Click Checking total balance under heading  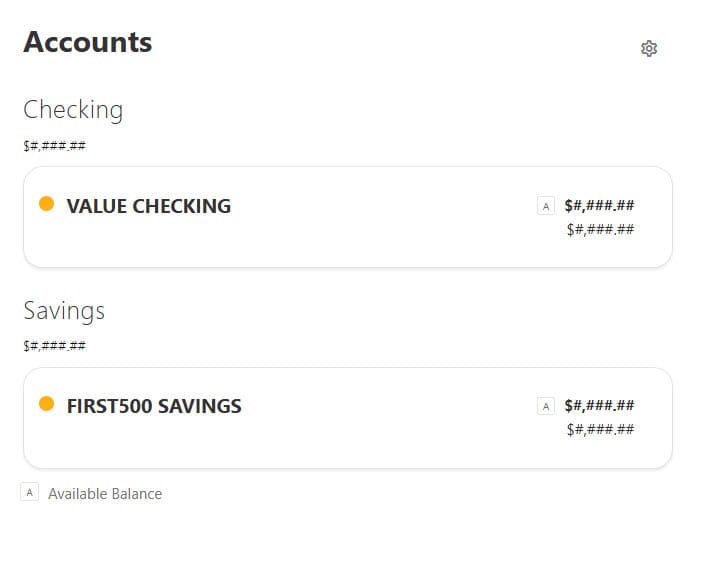[x=54, y=146]
